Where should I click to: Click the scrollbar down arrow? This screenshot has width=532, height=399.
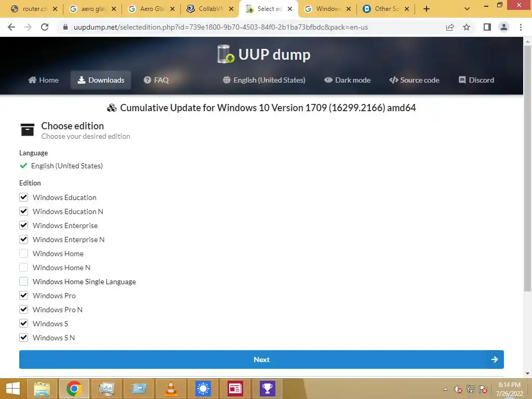coord(527,374)
